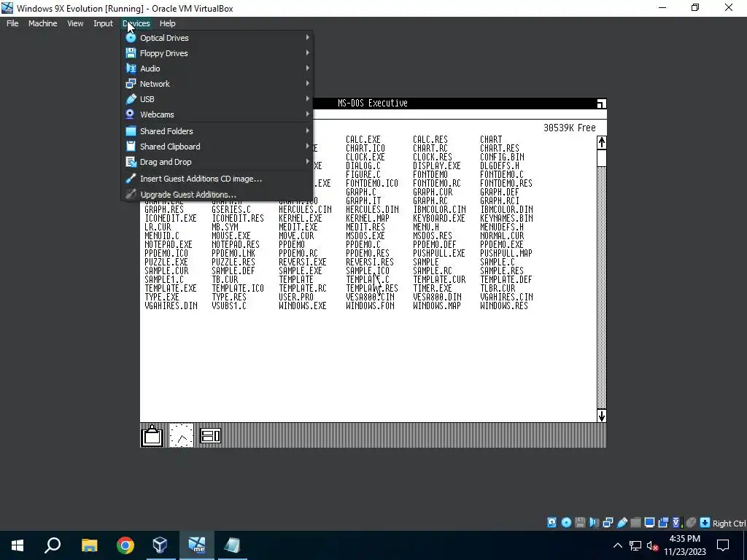747x560 pixels.
Task: Select file CONFIG.BIN
Action: pyautogui.click(x=502, y=157)
